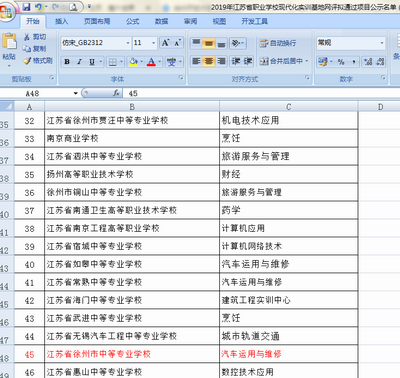Toggle Bold formatting
Screen dimensions: 400x378
tap(67, 62)
